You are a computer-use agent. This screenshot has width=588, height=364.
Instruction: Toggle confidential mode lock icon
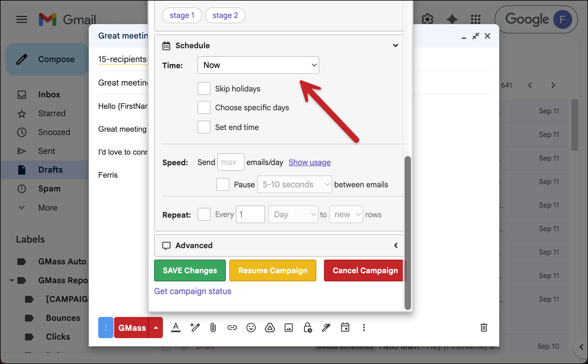click(308, 328)
